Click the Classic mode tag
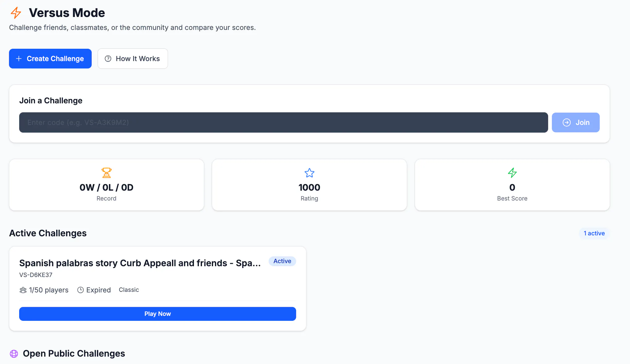 (x=129, y=290)
